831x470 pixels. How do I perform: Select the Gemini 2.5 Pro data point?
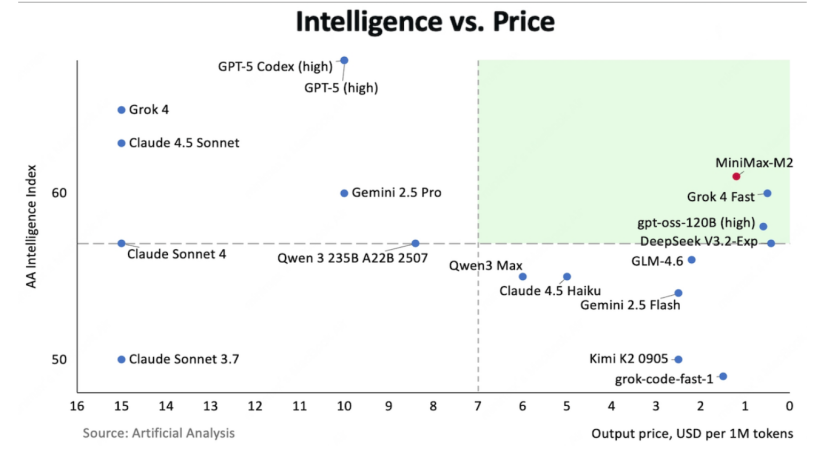344,193
